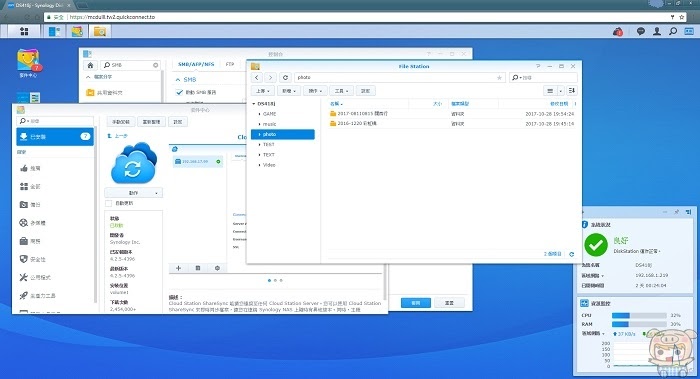Click Manual Install button in Package Center
Screen dimensions: 700x379
[x=121, y=122]
